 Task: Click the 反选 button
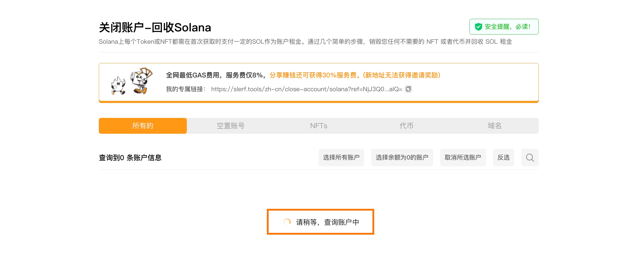point(503,157)
